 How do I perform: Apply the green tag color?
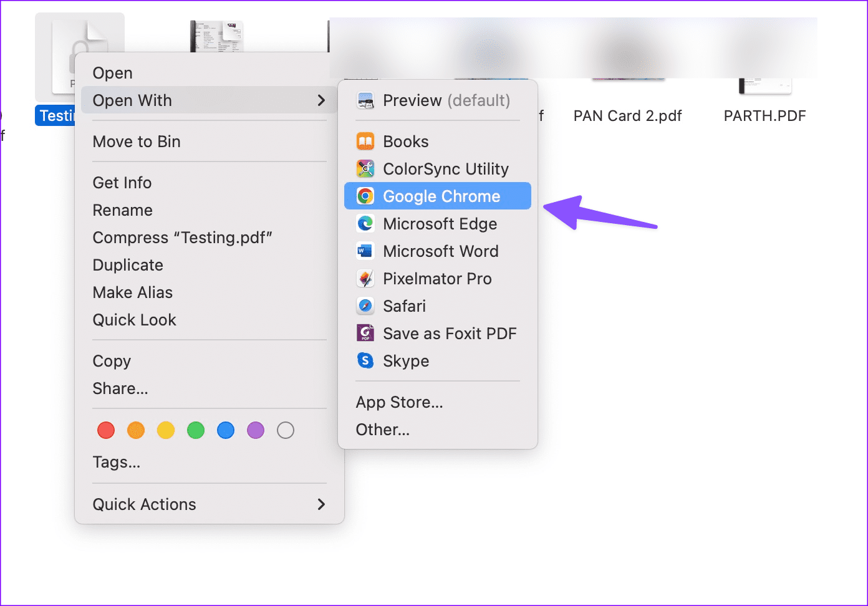(x=196, y=430)
